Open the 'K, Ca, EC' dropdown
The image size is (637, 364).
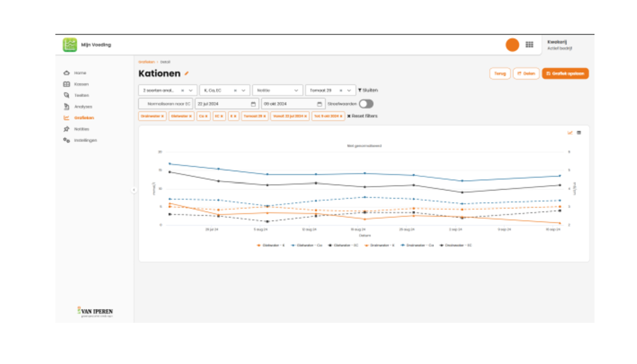click(243, 91)
